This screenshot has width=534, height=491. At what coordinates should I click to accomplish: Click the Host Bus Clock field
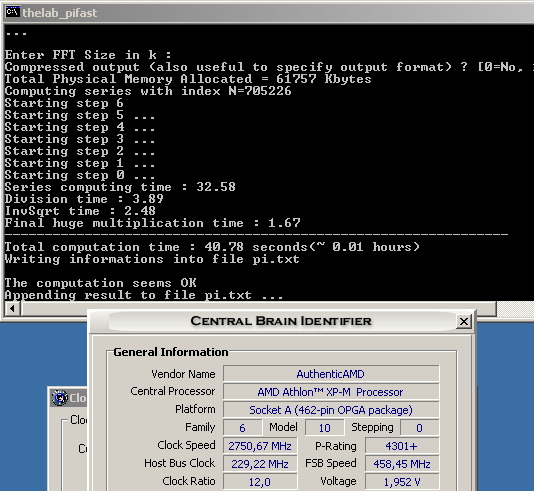click(260, 464)
